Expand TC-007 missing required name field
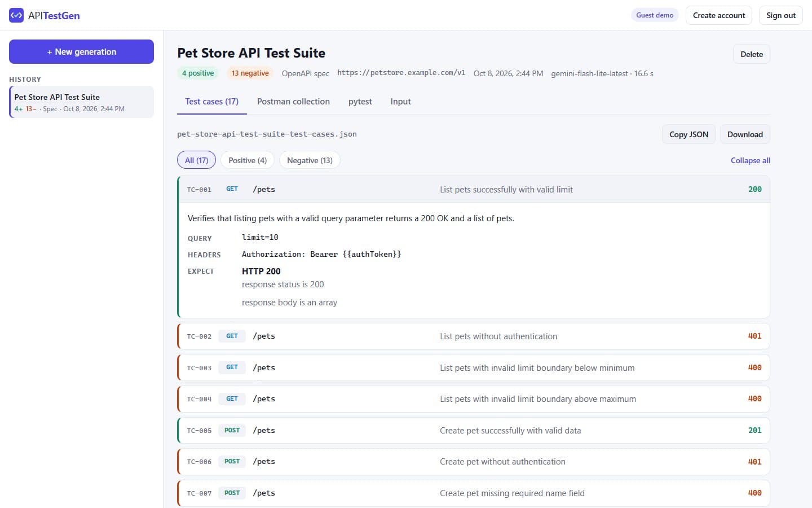This screenshot has height=508, width=812. pos(474,493)
